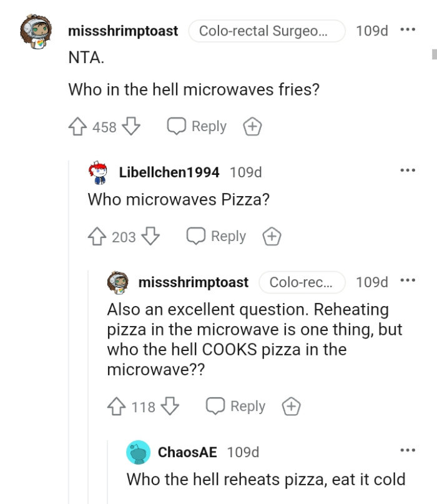The image size is (437, 504).
Task: Click the Colo-rectal Surgeon flair badge
Action: coord(267,30)
